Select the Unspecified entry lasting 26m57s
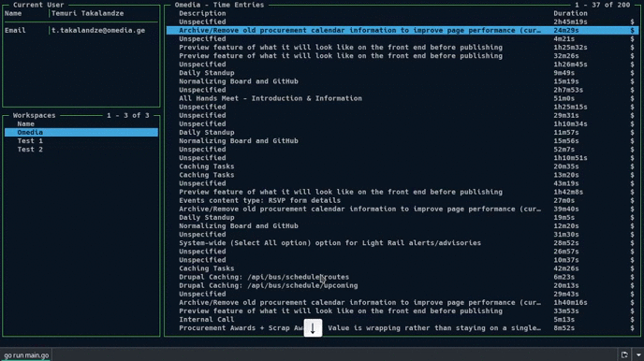 coord(402,252)
